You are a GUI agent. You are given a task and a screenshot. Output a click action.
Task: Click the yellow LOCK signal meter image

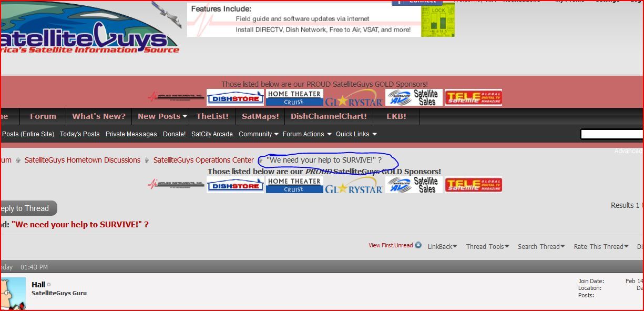point(438,20)
